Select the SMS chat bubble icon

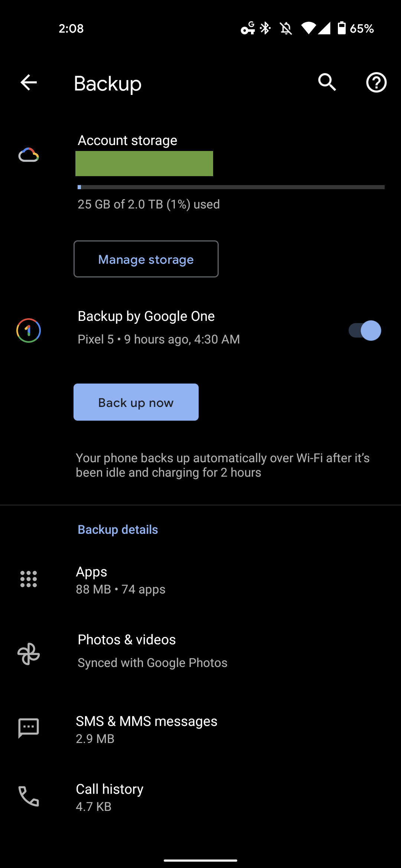(x=28, y=728)
